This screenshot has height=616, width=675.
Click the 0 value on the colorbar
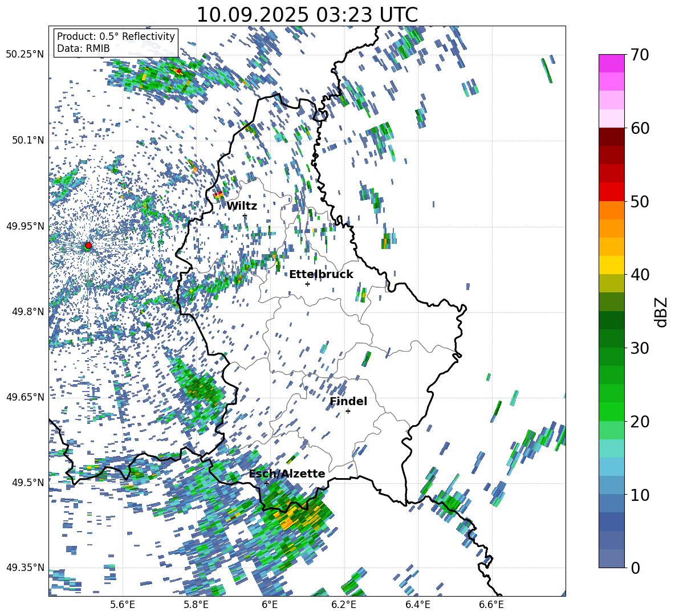(x=635, y=568)
